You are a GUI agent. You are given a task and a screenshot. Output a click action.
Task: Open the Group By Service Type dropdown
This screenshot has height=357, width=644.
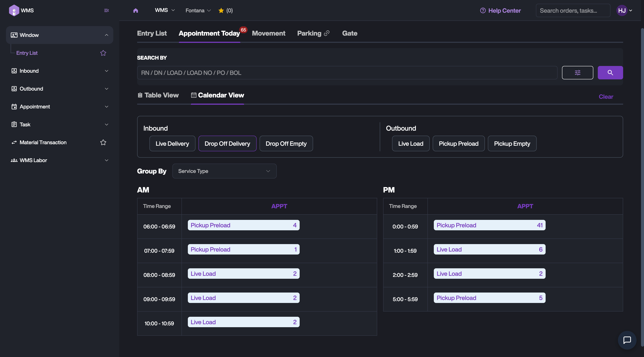coord(224,171)
